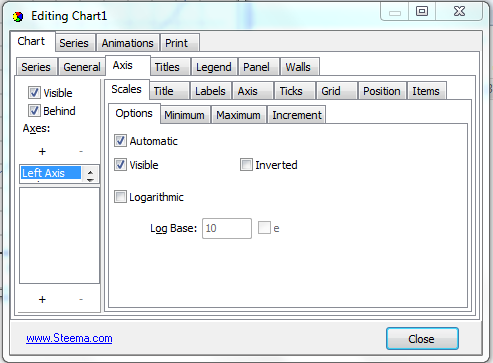Click the lower plus button under axes list
The image size is (493, 363).
(42, 299)
